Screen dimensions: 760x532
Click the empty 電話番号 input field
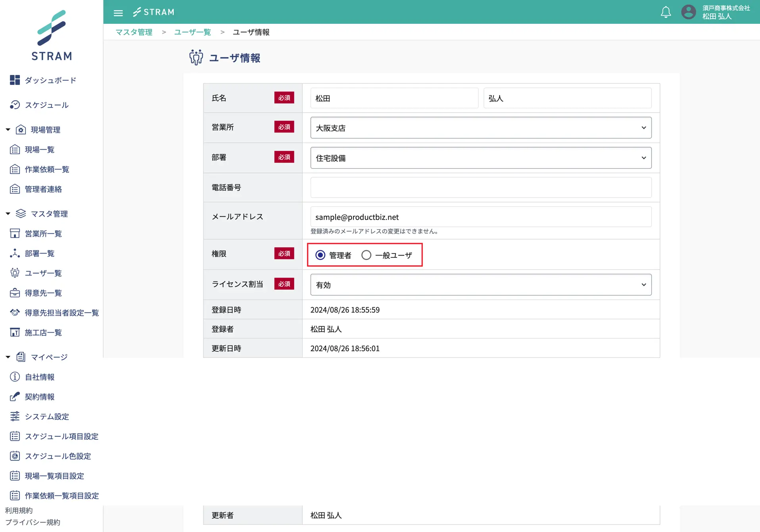480,188
